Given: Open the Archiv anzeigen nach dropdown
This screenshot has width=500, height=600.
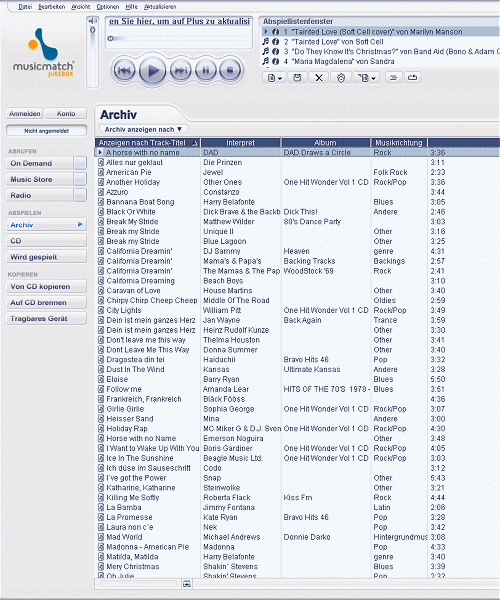Looking at the screenshot, I should point(143,129).
